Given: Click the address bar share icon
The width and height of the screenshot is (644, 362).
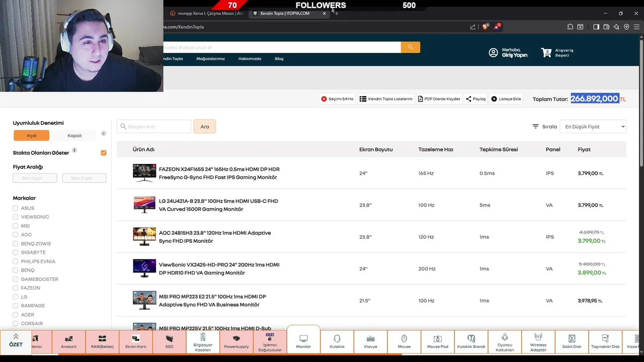Looking at the screenshot, I should point(473,27).
